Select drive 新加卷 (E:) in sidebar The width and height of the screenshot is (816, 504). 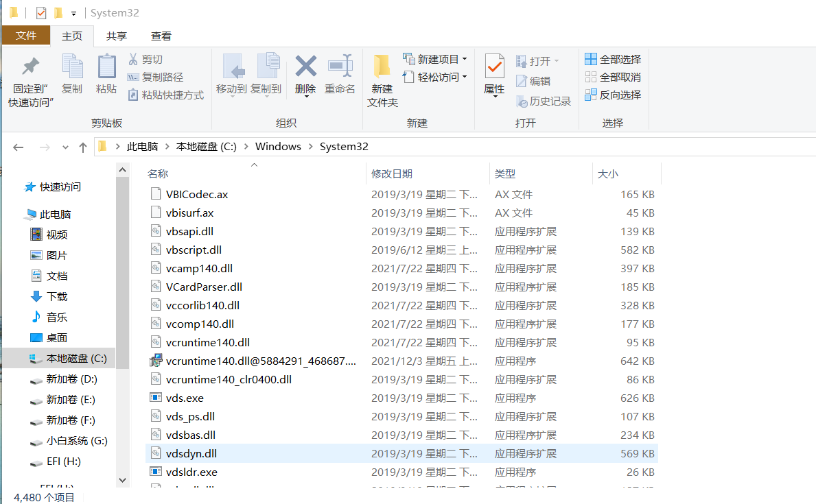(x=63, y=400)
